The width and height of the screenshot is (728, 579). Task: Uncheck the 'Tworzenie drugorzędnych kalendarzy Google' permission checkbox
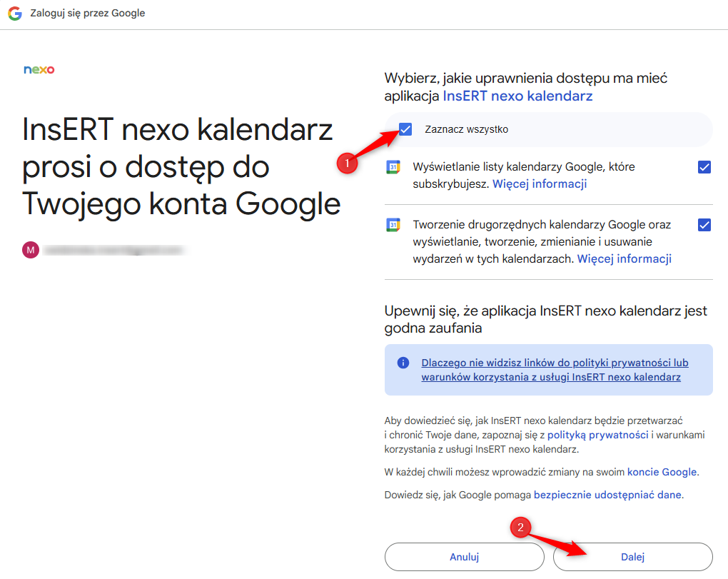[x=704, y=225]
